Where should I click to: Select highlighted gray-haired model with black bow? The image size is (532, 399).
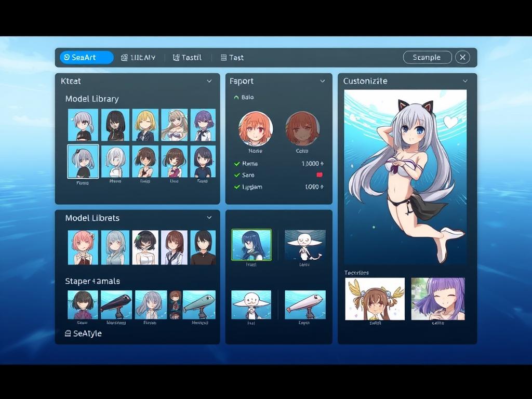click(83, 162)
